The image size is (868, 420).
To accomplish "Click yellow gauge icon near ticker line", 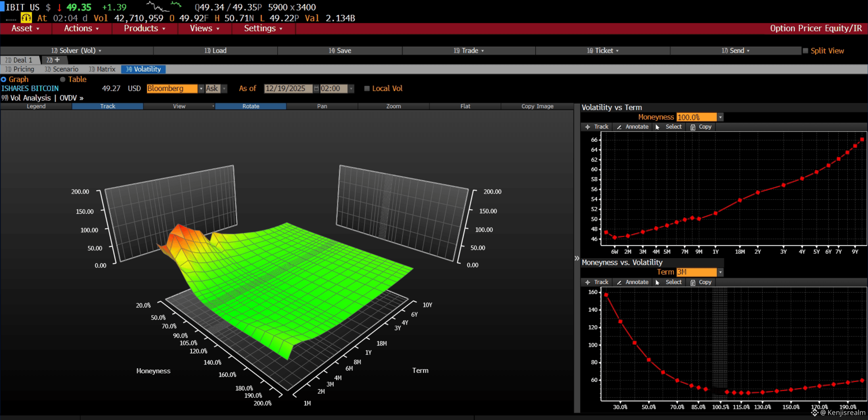I will (x=26, y=18).
